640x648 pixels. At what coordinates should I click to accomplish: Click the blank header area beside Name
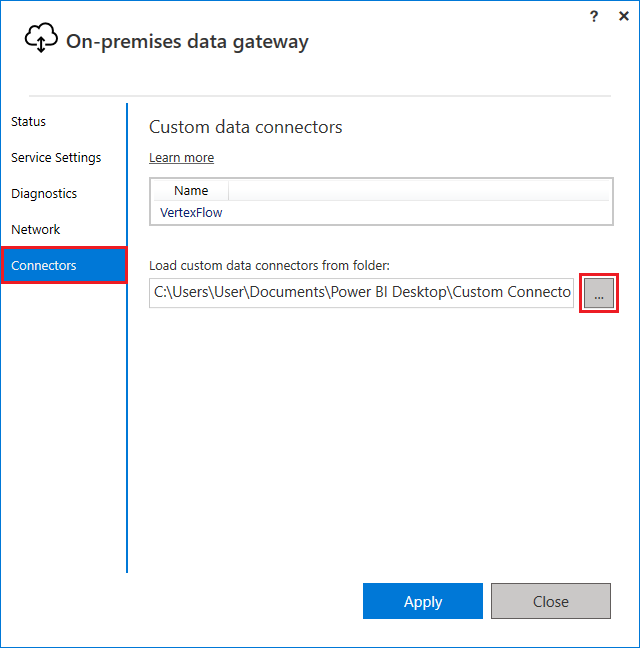tap(418, 190)
